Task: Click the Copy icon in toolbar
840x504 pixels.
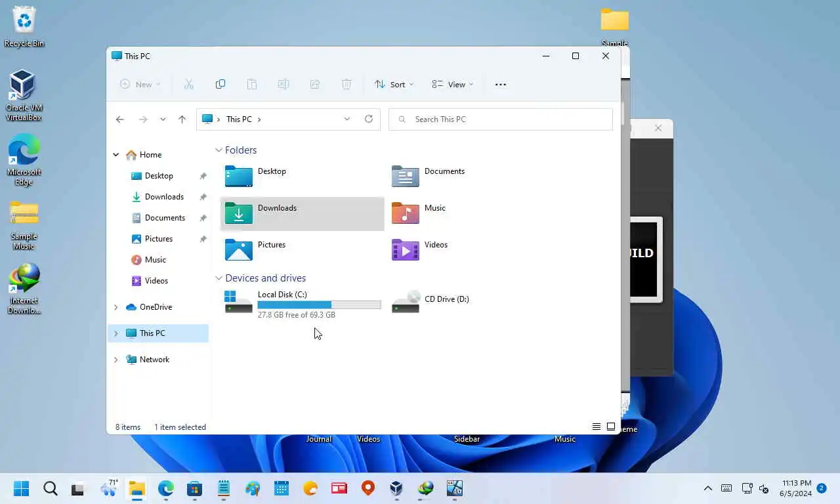Action: [x=220, y=84]
